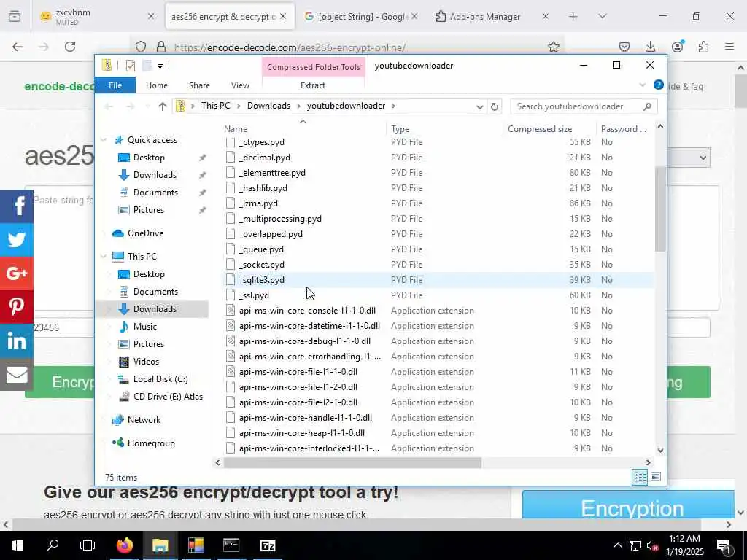Reload the page in Firefox
Screen dimensions: 747x560
(70, 47)
